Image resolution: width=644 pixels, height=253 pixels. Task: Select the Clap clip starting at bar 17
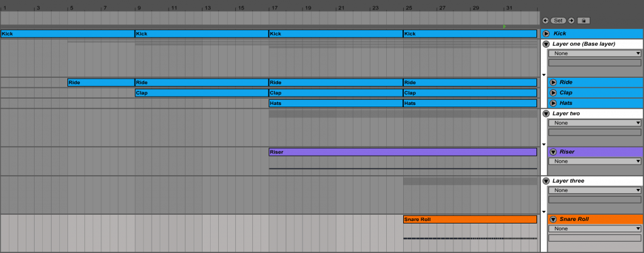tap(336, 93)
